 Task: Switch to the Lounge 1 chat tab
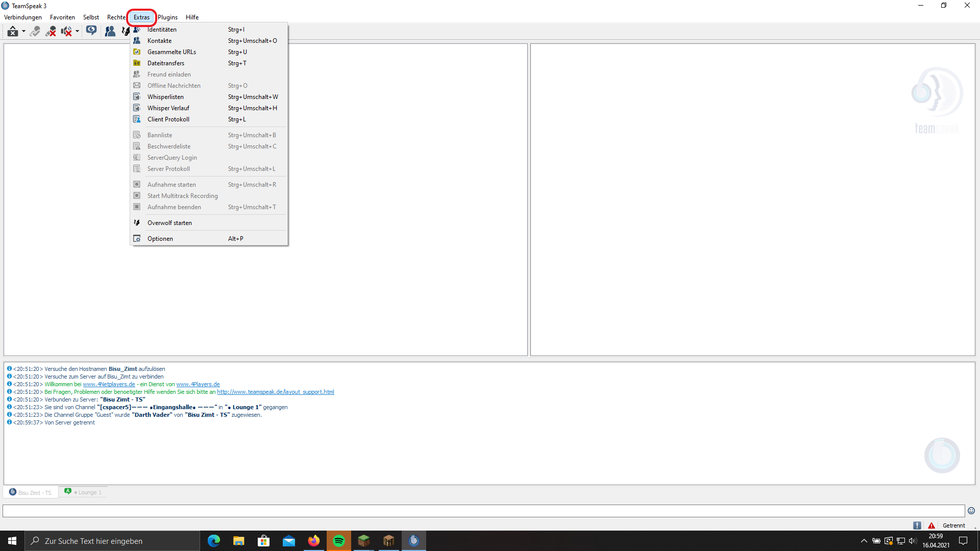click(83, 492)
